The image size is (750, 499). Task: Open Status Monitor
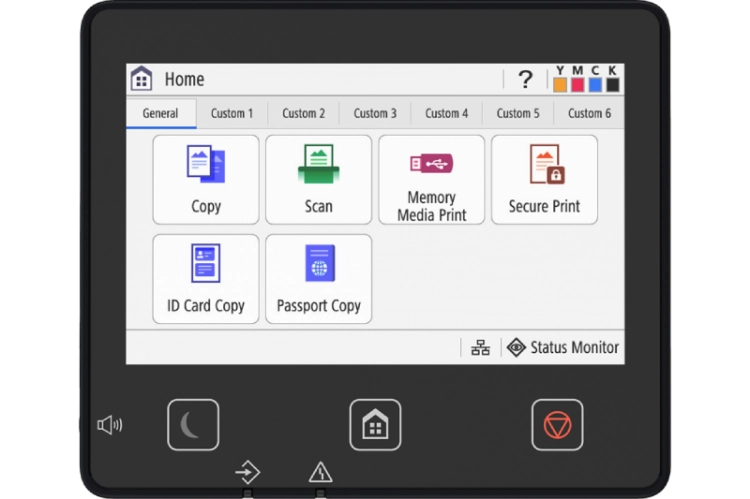tap(562, 347)
